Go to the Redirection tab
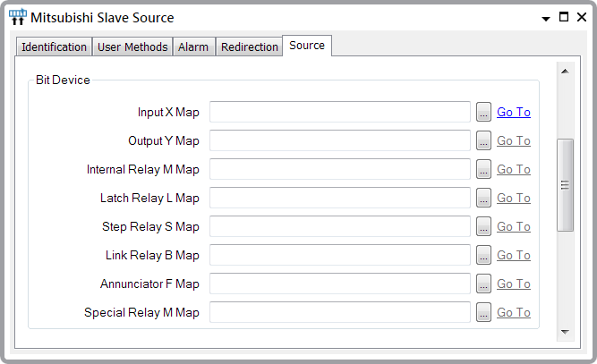The height and width of the screenshot is (364, 597). tap(249, 47)
